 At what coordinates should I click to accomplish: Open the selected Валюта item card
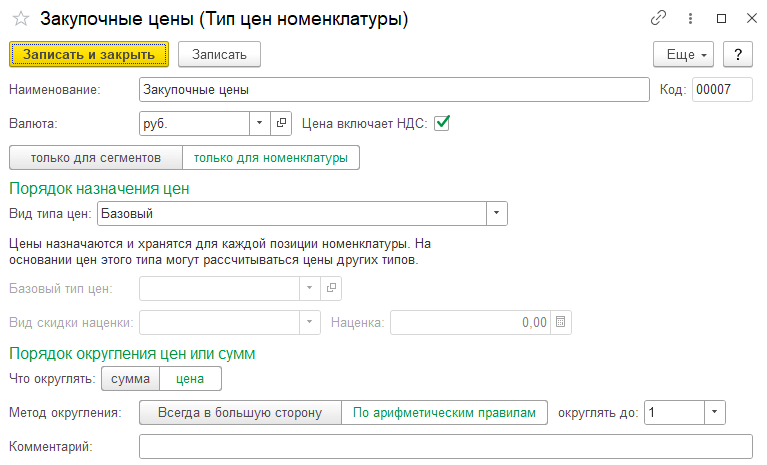click(281, 123)
